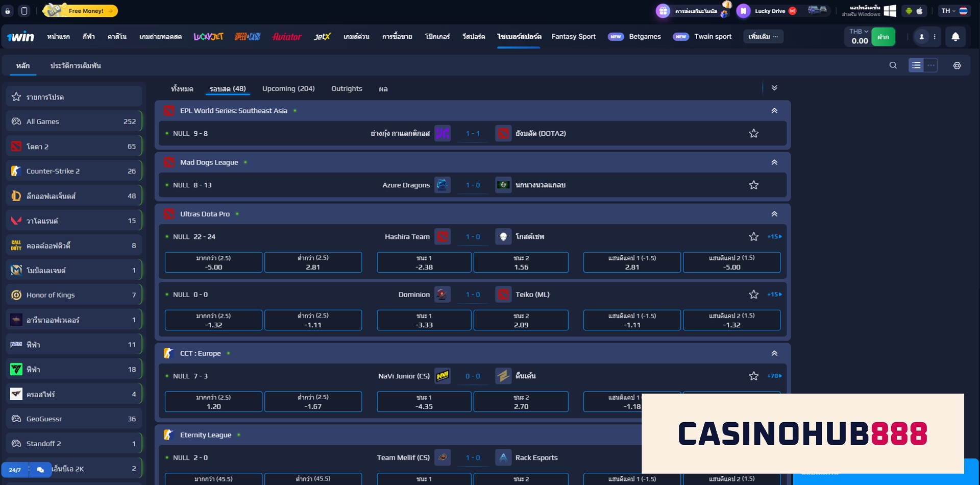Click the Dominion team logo
The height and width of the screenshot is (485, 980).
[x=443, y=294]
